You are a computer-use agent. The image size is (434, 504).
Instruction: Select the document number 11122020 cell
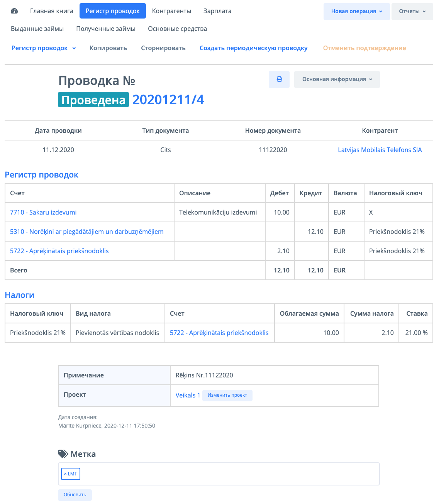pos(273,150)
